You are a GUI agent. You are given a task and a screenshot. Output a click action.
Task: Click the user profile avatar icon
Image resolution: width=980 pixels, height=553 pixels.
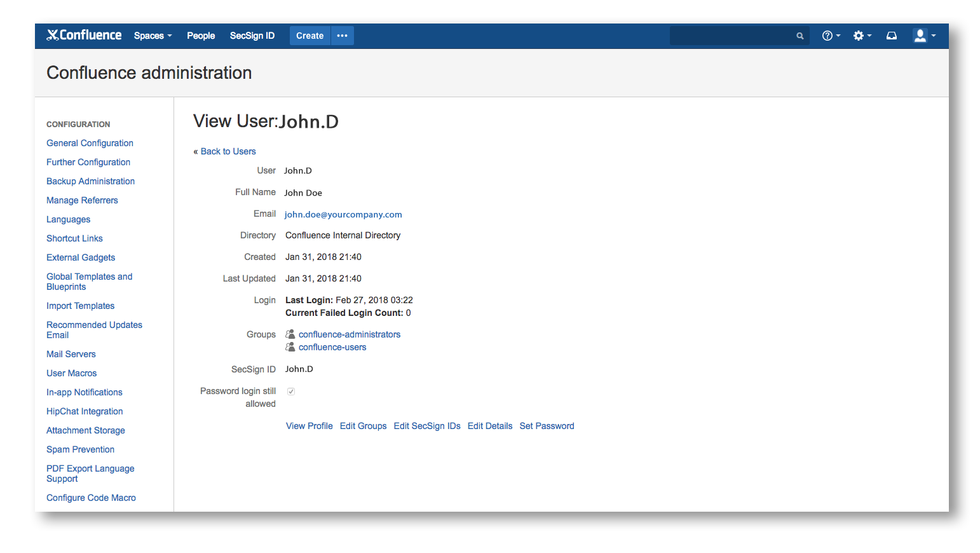pyautogui.click(x=920, y=36)
